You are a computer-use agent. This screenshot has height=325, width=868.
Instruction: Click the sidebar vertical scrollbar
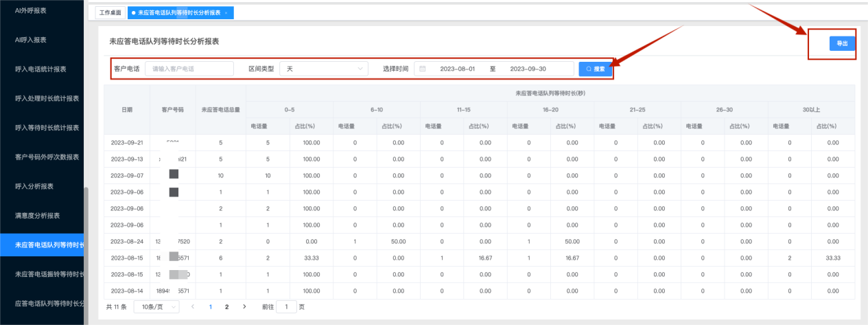(x=86, y=254)
